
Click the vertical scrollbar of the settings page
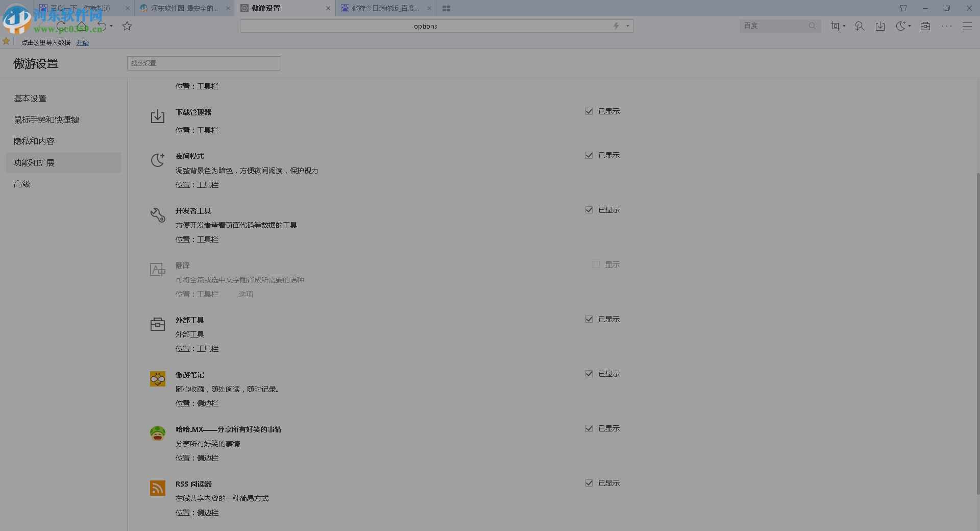tap(977, 333)
